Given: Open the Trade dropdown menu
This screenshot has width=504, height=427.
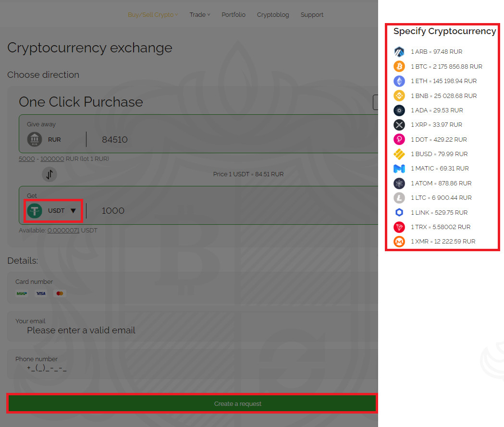Looking at the screenshot, I should [199, 14].
